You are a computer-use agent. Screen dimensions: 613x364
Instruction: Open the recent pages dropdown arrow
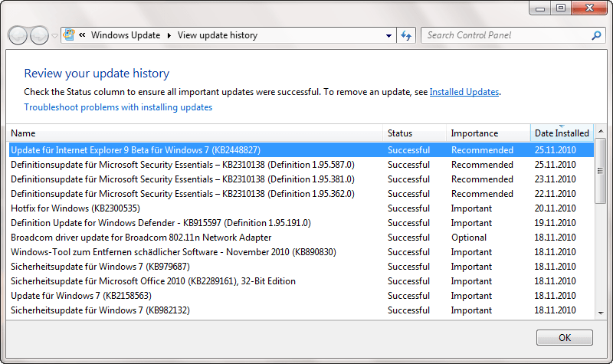click(54, 35)
